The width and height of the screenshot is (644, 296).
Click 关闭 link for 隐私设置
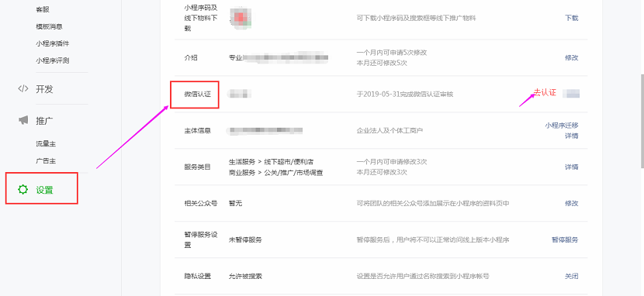571,277
